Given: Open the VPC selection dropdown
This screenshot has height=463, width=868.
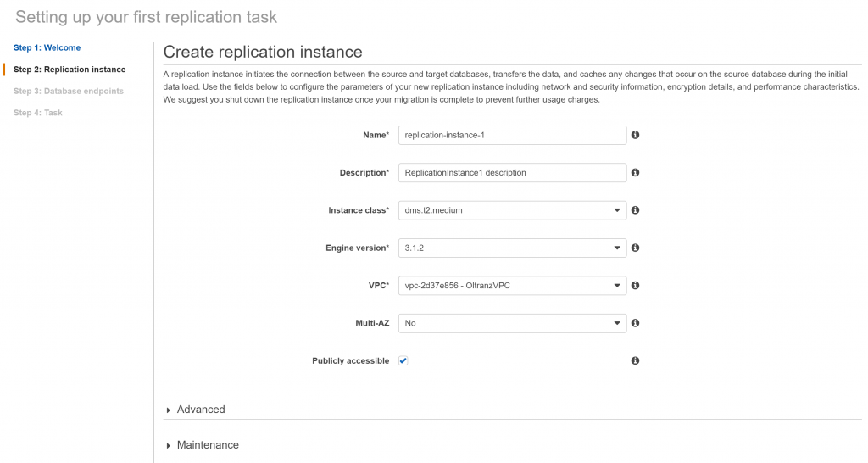Looking at the screenshot, I should pyautogui.click(x=512, y=286).
